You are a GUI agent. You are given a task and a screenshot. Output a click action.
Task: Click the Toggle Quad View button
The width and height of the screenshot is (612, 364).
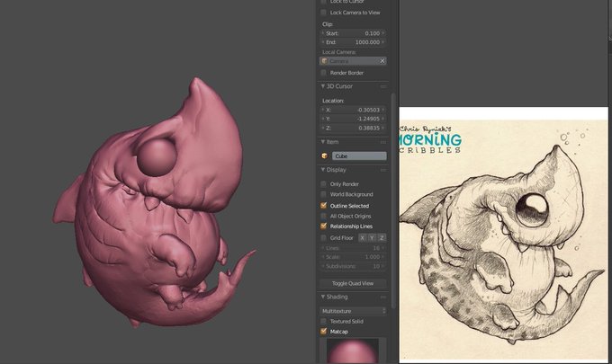353,283
